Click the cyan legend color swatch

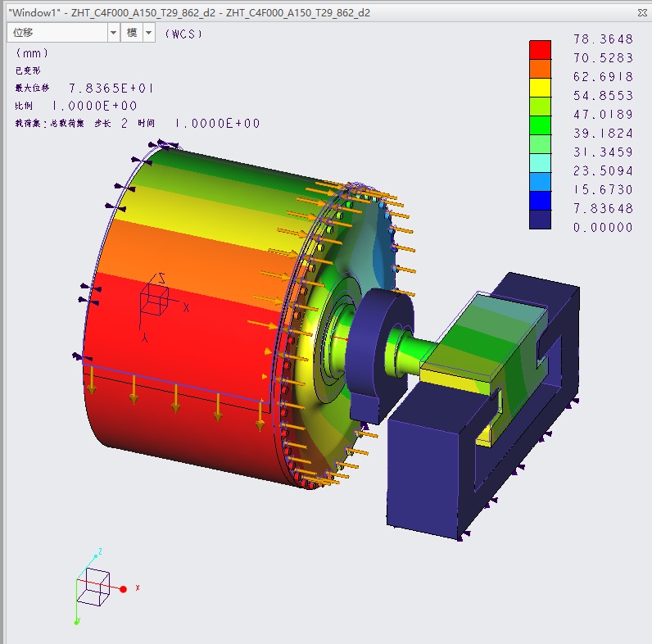[540, 163]
